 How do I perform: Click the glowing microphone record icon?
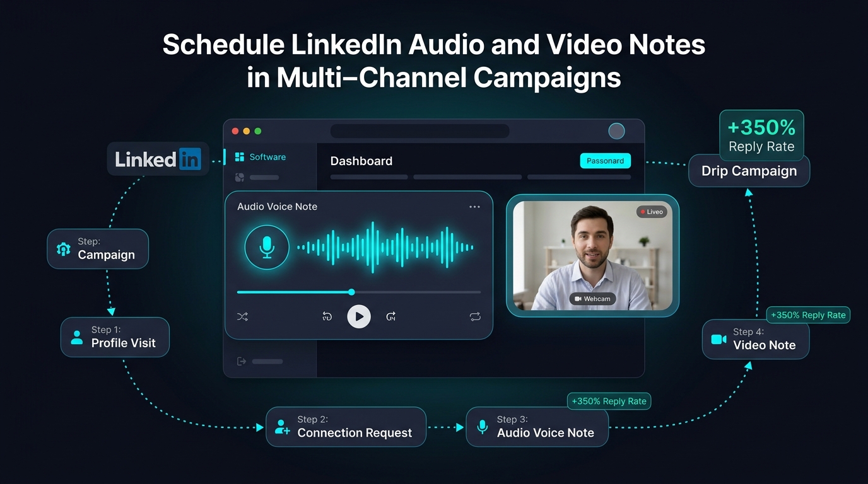[267, 248]
